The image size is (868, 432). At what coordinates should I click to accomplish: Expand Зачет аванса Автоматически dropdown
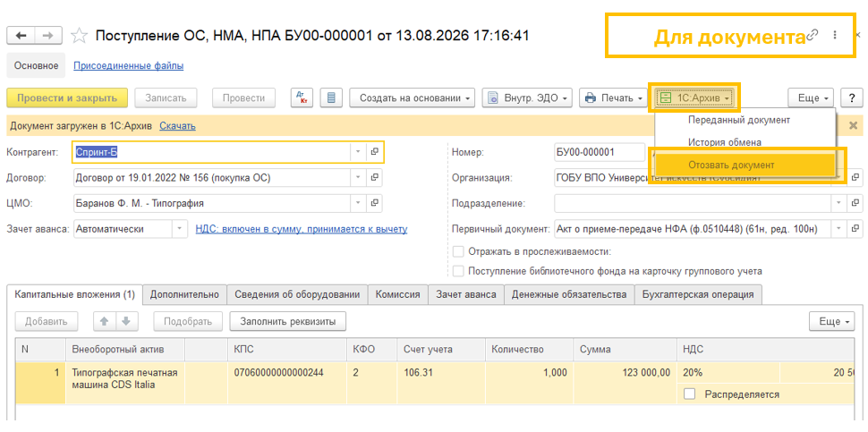point(179,228)
